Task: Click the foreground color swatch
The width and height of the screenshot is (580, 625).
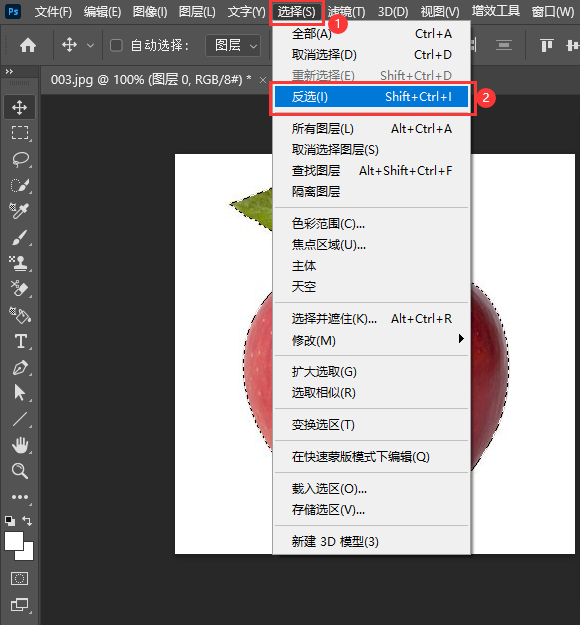Action: [14, 541]
